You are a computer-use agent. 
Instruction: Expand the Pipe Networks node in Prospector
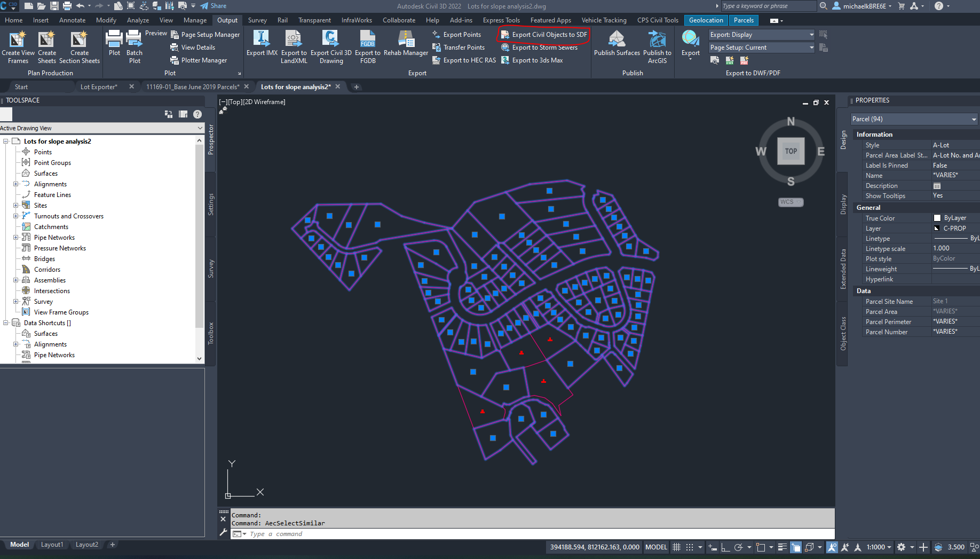(17, 237)
